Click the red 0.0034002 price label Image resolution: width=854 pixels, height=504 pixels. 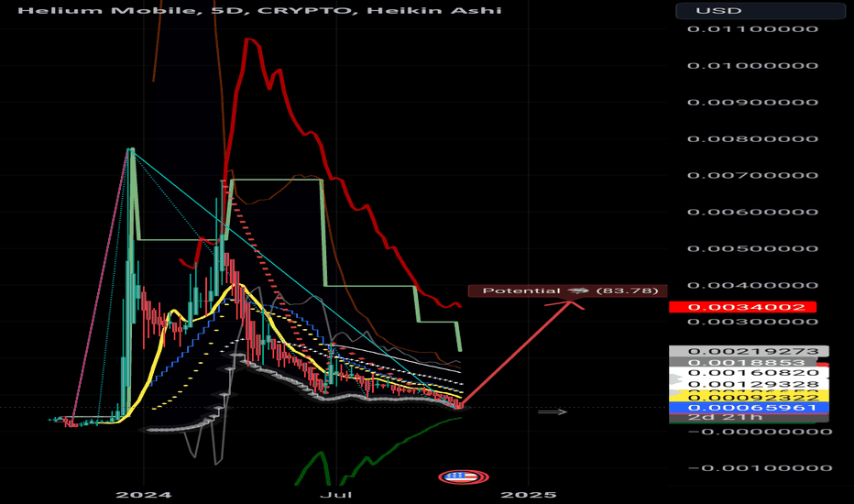pyautogui.click(x=742, y=307)
